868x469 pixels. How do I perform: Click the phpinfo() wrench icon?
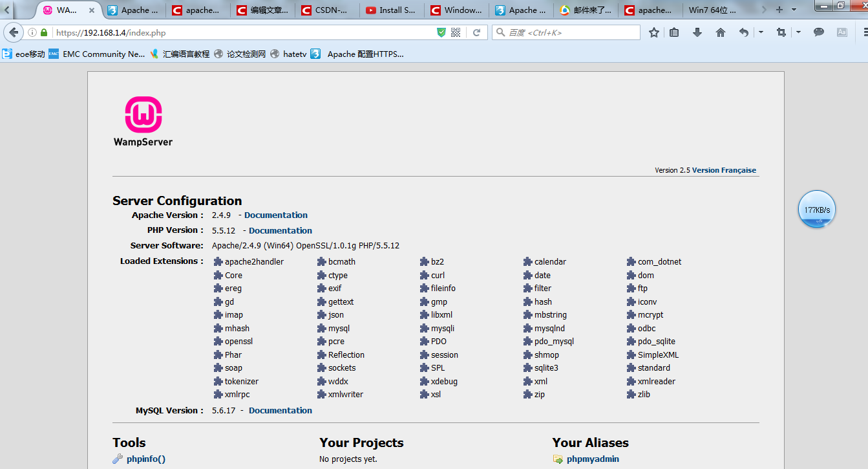point(118,459)
